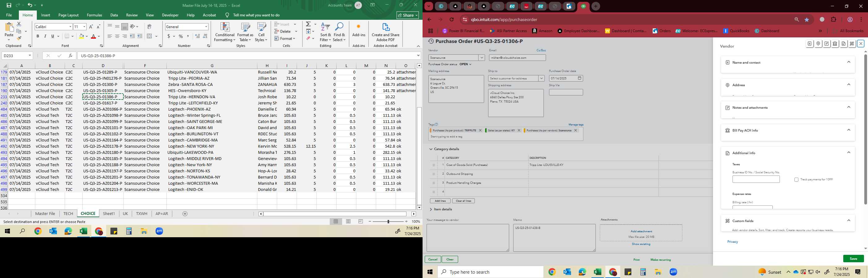Open Zoom app in right taskbar

(x=673, y=272)
